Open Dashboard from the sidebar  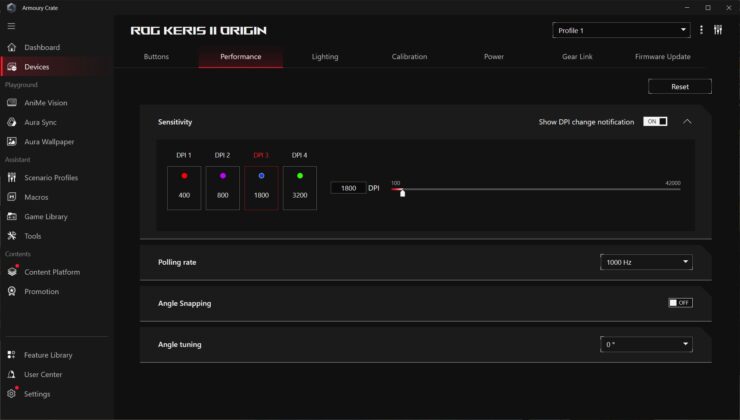point(42,47)
